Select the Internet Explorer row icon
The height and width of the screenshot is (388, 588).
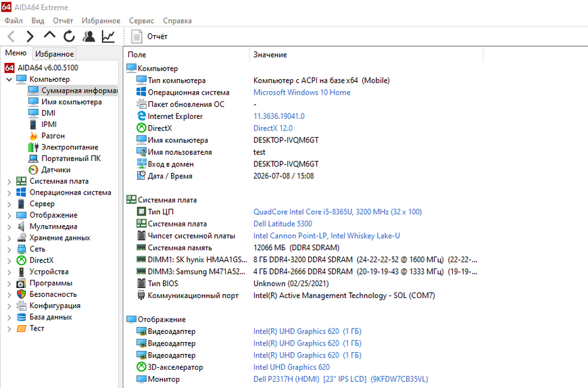pyautogui.click(x=141, y=116)
